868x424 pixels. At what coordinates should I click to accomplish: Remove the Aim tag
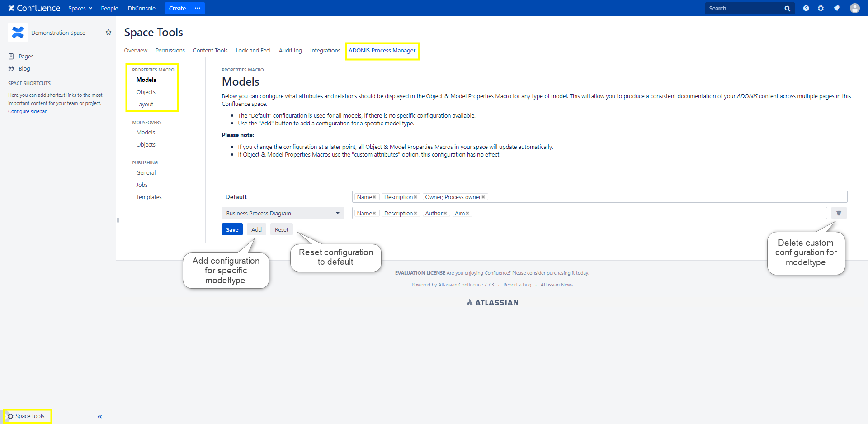(x=467, y=214)
